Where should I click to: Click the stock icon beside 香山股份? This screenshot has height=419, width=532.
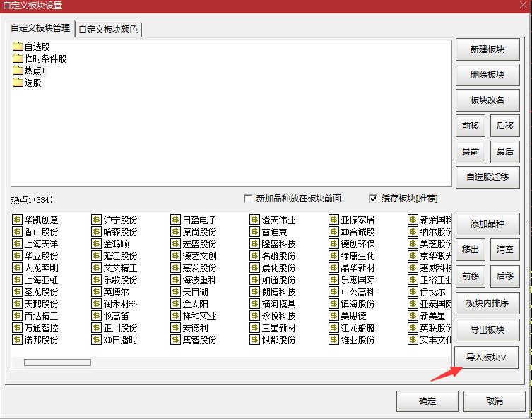(17, 232)
